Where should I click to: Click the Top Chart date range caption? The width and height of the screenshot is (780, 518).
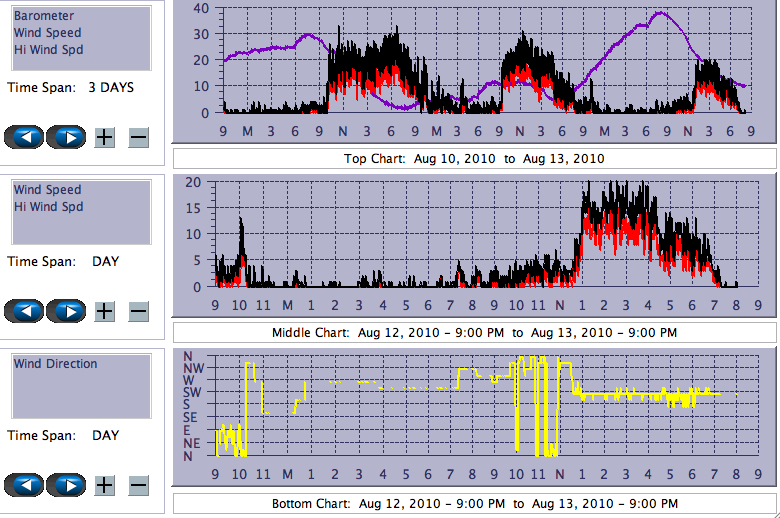[x=474, y=159]
